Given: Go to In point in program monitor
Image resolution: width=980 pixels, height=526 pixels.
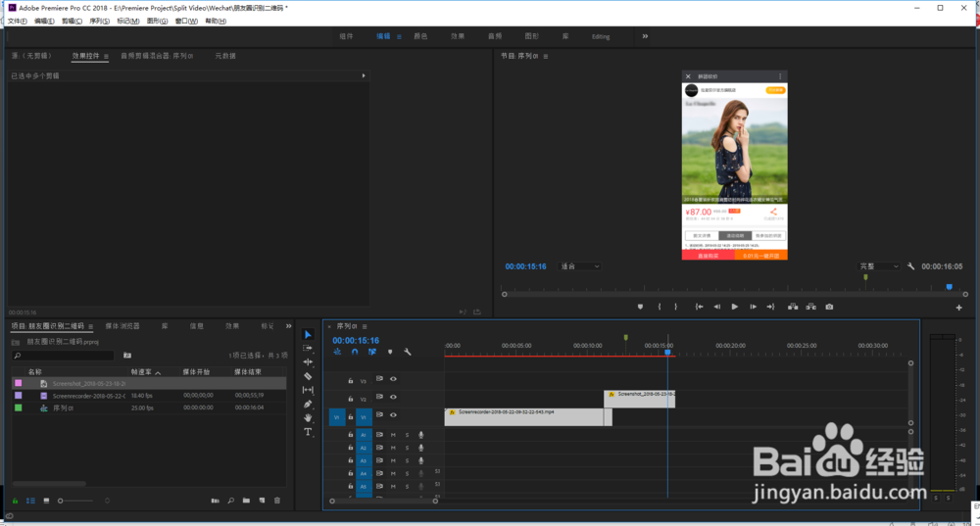Looking at the screenshot, I should [700, 307].
